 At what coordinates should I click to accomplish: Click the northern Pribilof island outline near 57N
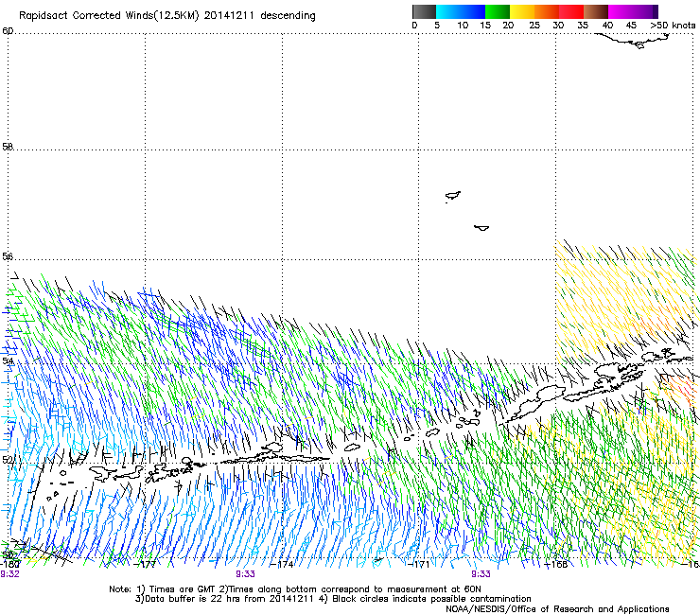click(453, 196)
